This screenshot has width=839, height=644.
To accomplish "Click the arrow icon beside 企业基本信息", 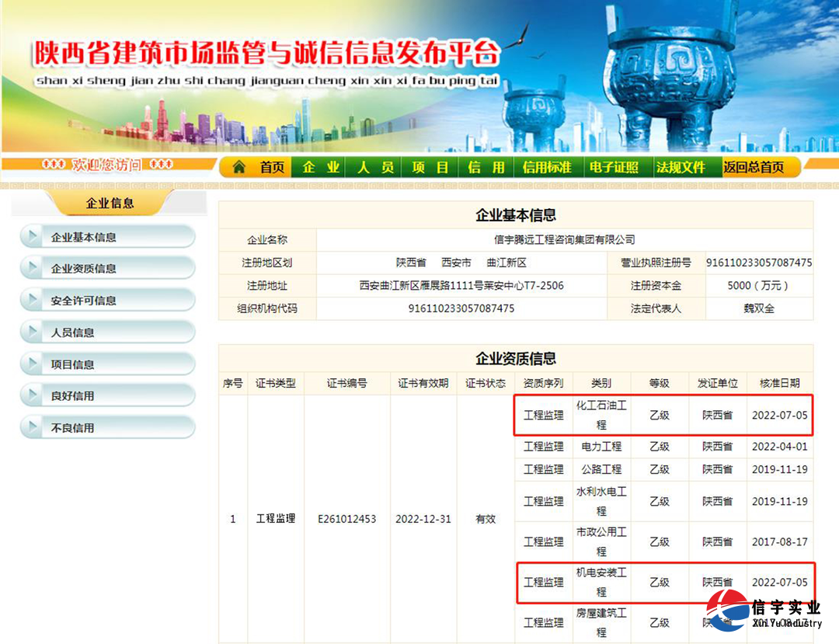I will [x=32, y=237].
